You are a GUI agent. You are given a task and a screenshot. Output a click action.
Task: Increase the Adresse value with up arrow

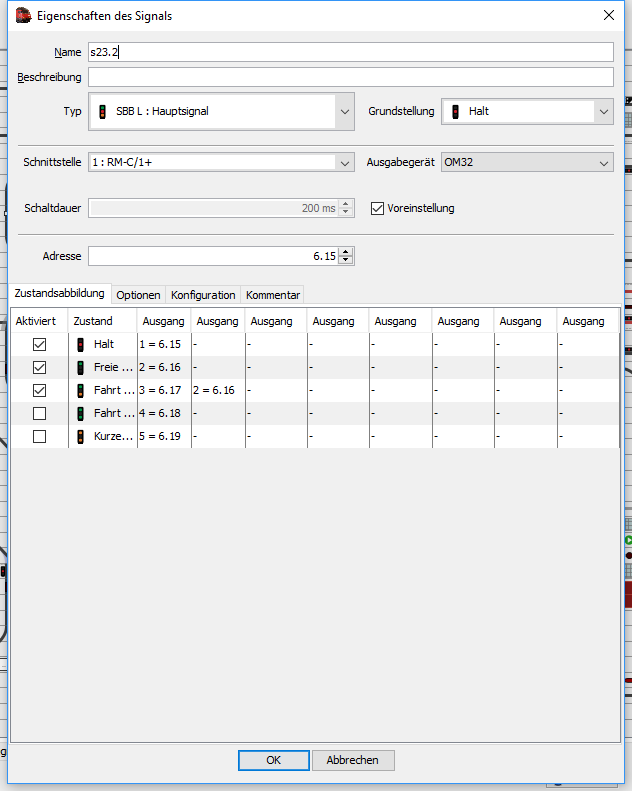tap(346, 252)
